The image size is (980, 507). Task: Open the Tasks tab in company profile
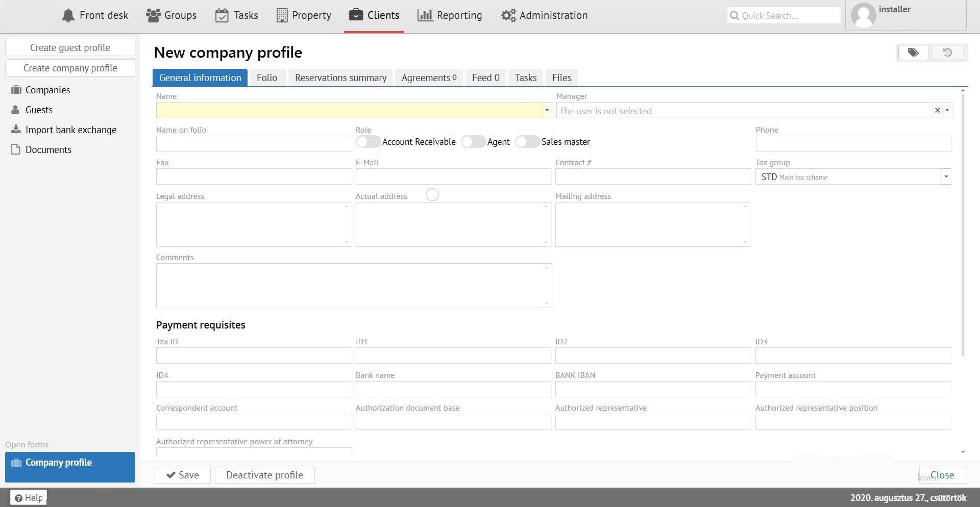tap(526, 78)
